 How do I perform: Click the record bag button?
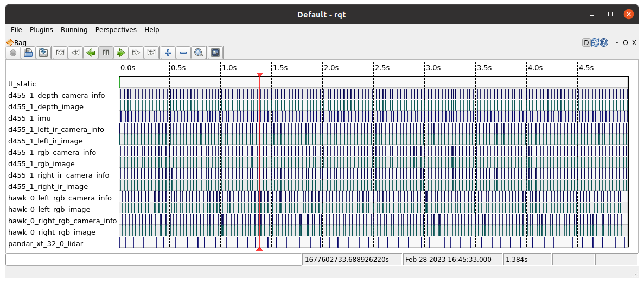pos(13,53)
